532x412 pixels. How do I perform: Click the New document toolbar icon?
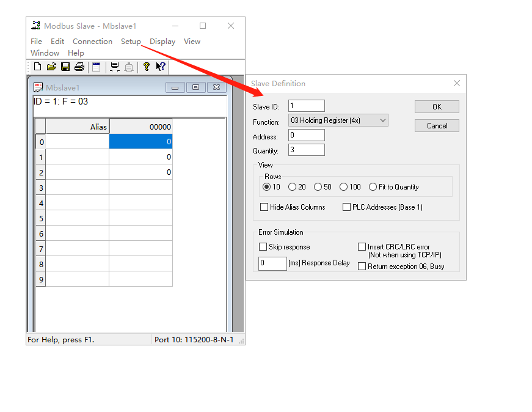38,67
